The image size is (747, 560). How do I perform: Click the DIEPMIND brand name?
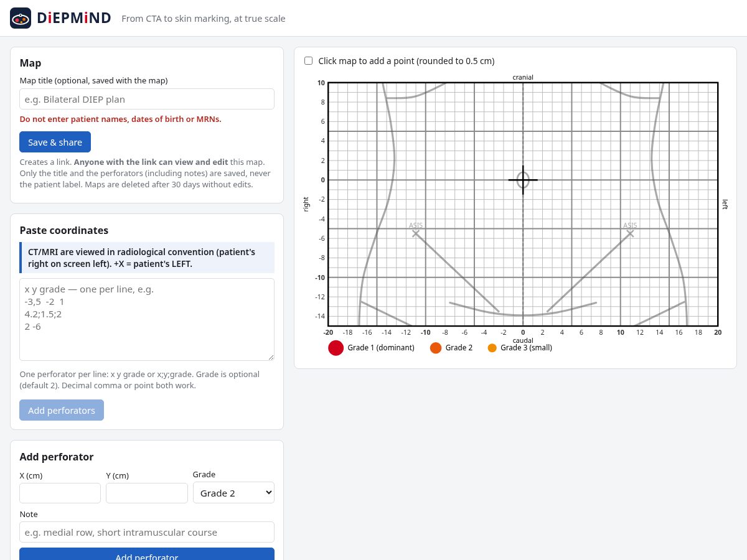point(74,18)
